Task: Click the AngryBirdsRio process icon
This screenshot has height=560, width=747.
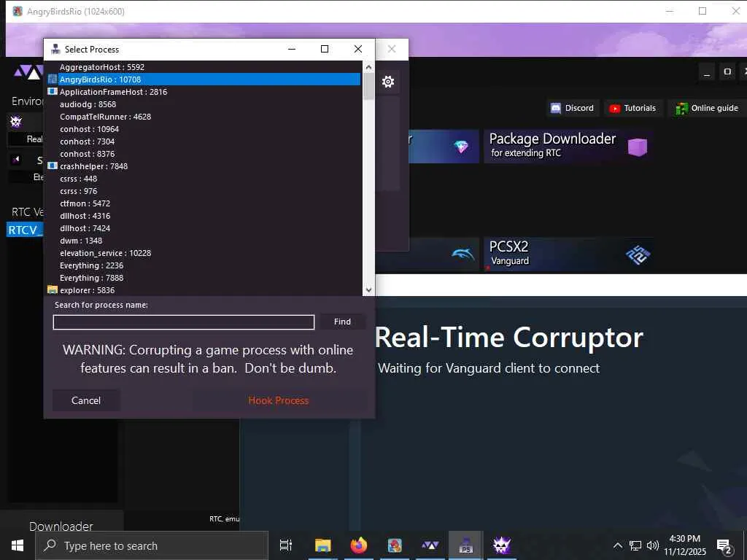Action: tap(53, 79)
